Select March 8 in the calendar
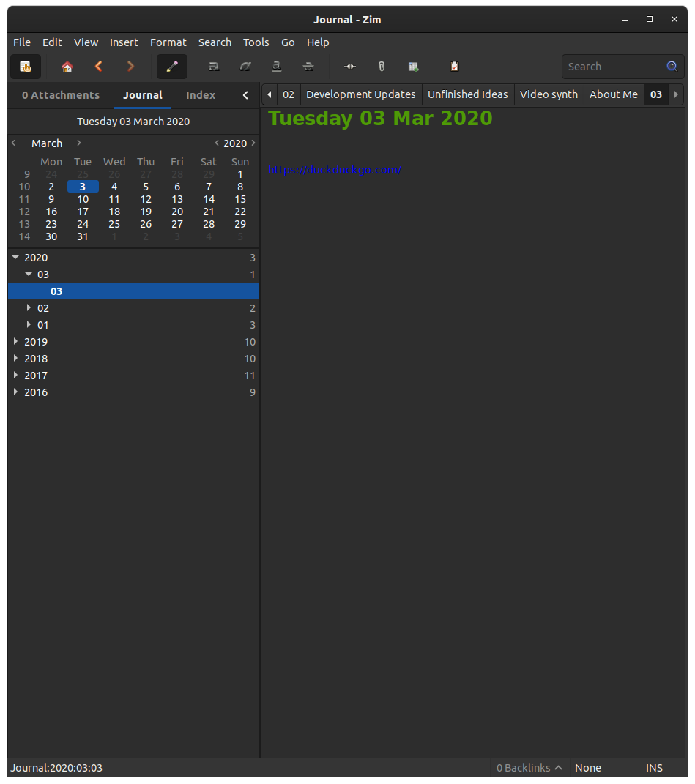 [x=240, y=187]
